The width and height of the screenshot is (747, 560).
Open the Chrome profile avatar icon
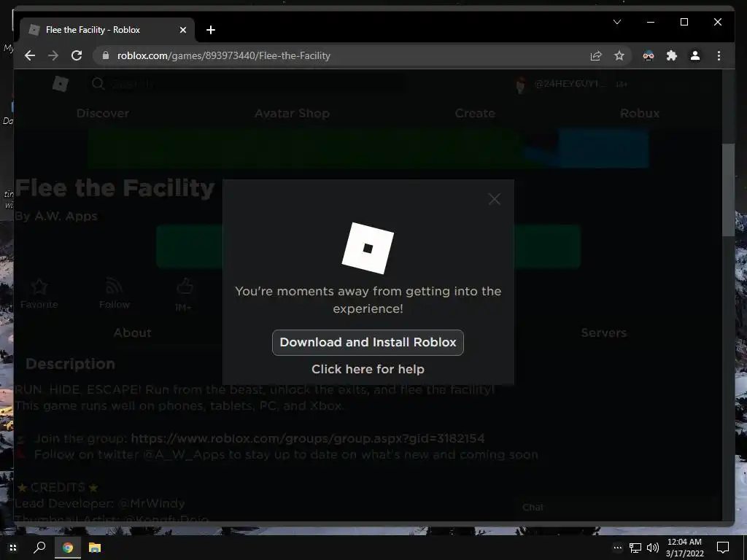pos(695,55)
